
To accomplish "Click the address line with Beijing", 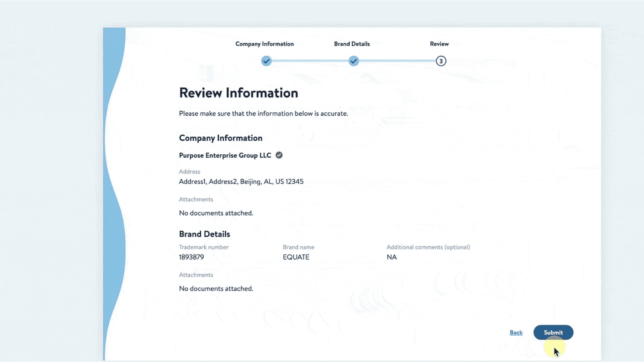I will pos(241,182).
